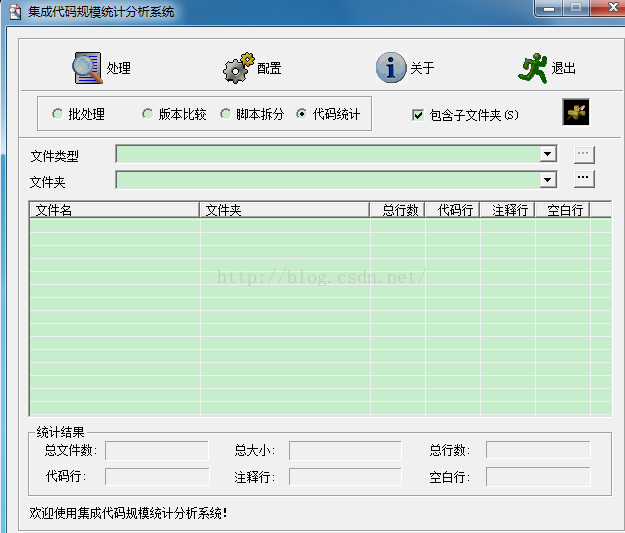Click the browse button beside 文件夹
Image resolution: width=625 pixels, height=533 pixels.
click(584, 179)
